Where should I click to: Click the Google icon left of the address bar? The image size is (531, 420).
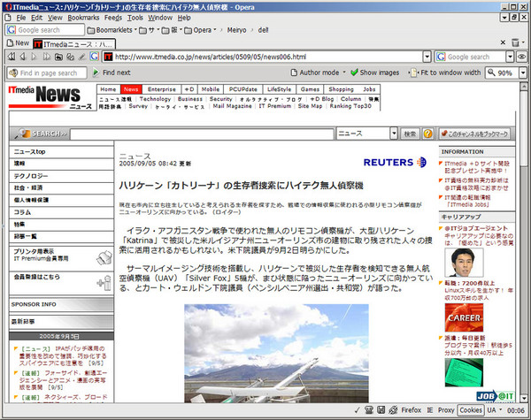click(94, 57)
